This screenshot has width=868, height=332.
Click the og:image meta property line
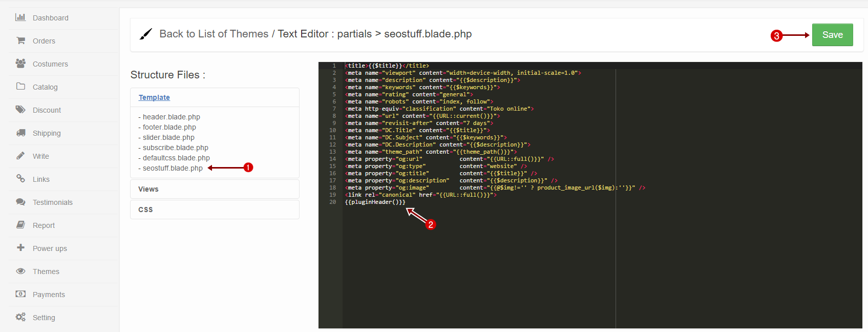coord(495,188)
